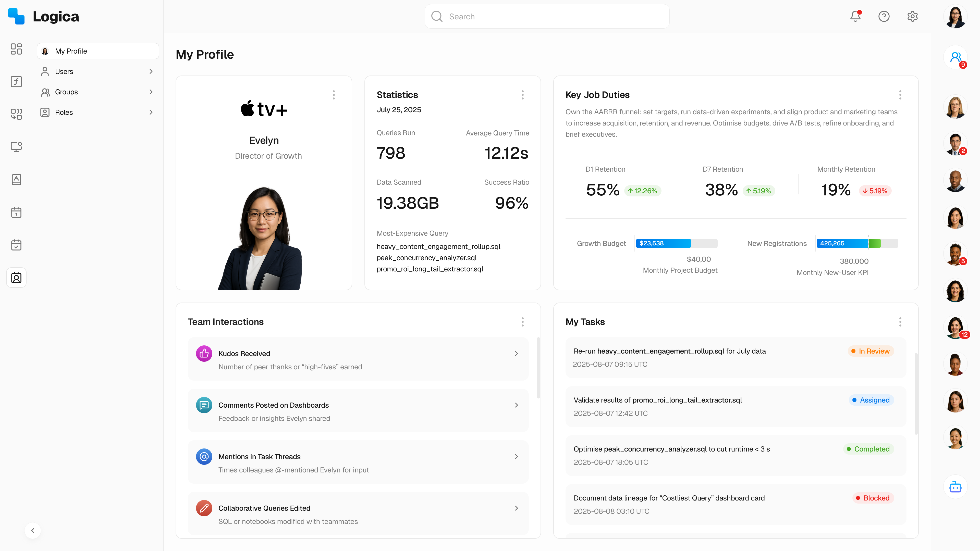Open the Knowledge Book icon in sidebar

pos(16,180)
